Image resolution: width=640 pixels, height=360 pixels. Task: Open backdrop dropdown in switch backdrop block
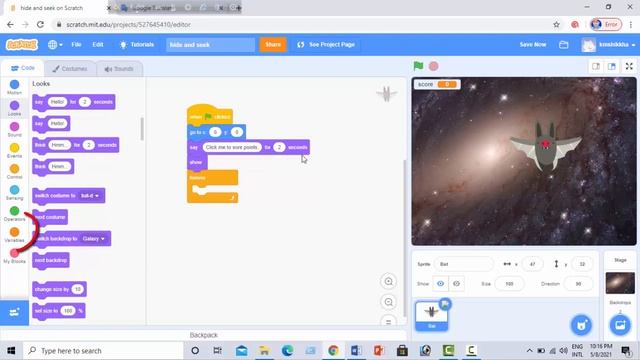point(93,238)
